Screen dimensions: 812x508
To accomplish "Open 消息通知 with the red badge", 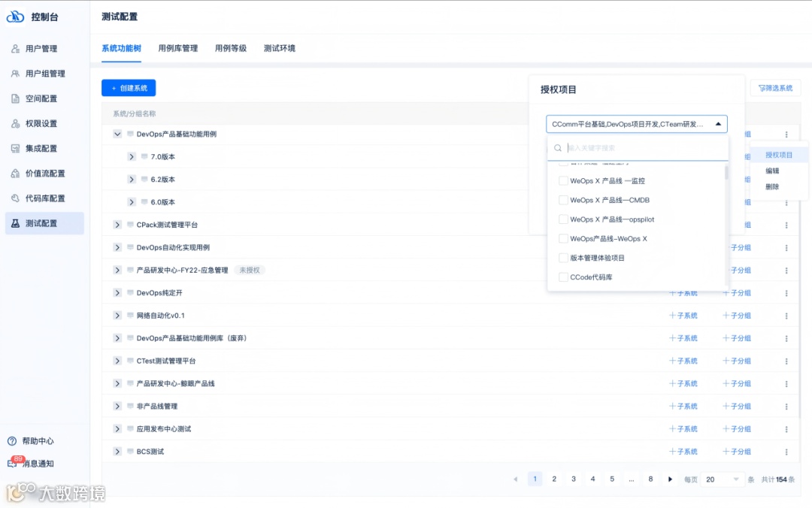I will point(31,463).
